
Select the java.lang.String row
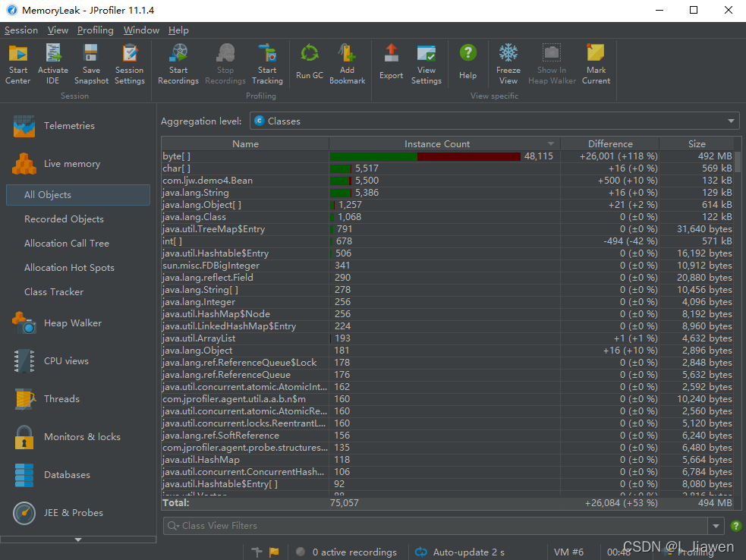pos(447,193)
